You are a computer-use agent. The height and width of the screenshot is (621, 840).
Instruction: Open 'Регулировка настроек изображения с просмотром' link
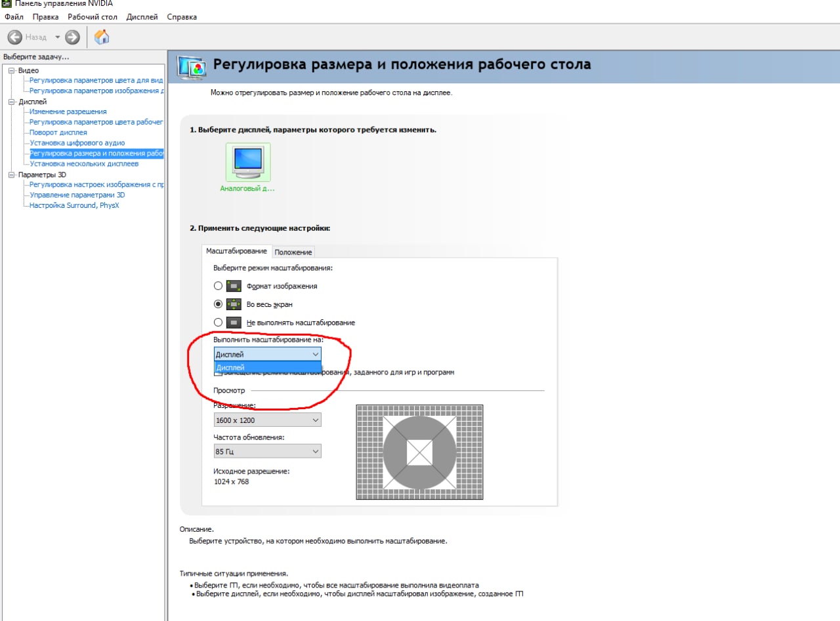96,185
